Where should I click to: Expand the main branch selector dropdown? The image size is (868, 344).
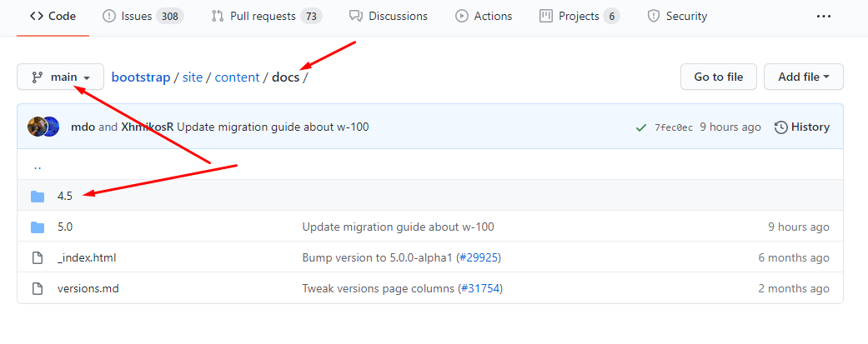[x=60, y=77]
